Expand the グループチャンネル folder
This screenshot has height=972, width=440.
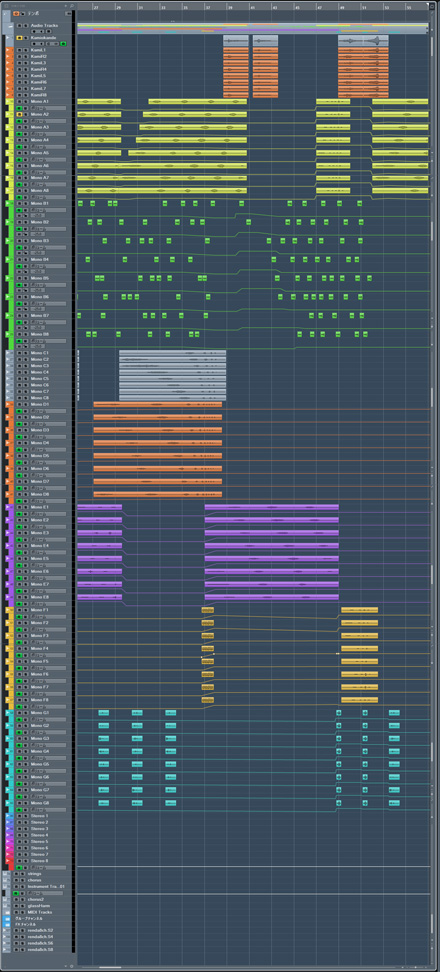click(7, 918)
